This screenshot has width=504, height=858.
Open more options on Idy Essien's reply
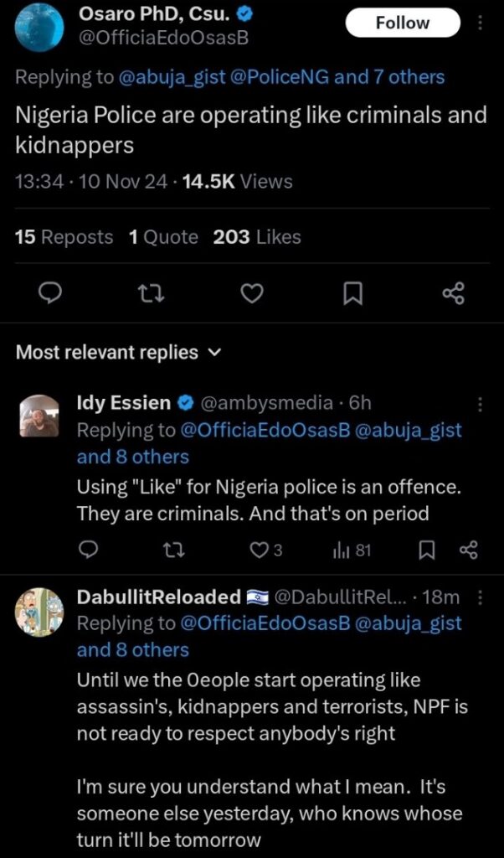pos(480,404)
